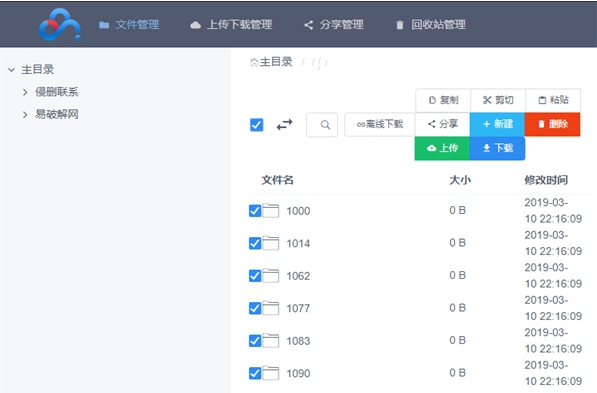Uncheck the checkbox for folder 1014
The height and width of the screenshot is (393, 597).
[255, 243]
